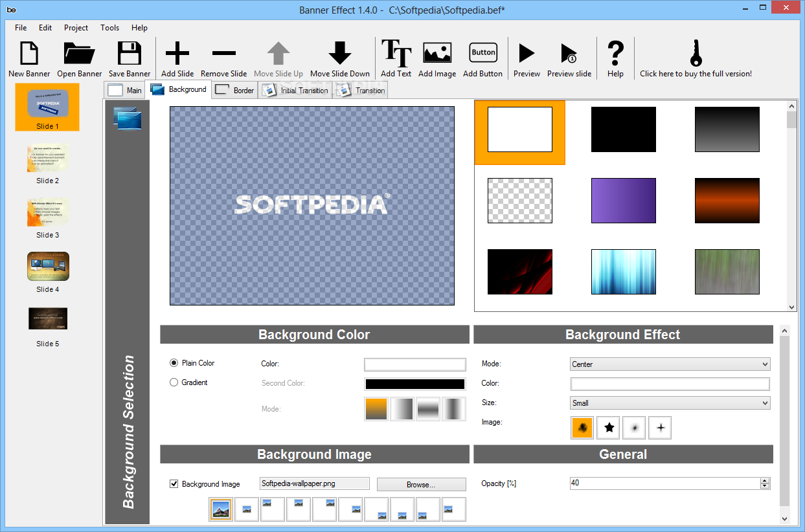Click the preset gallery scrollbar down arrow
Image resolution: width=805 pixels, height=532 pixels.
(x=791, y=307)
